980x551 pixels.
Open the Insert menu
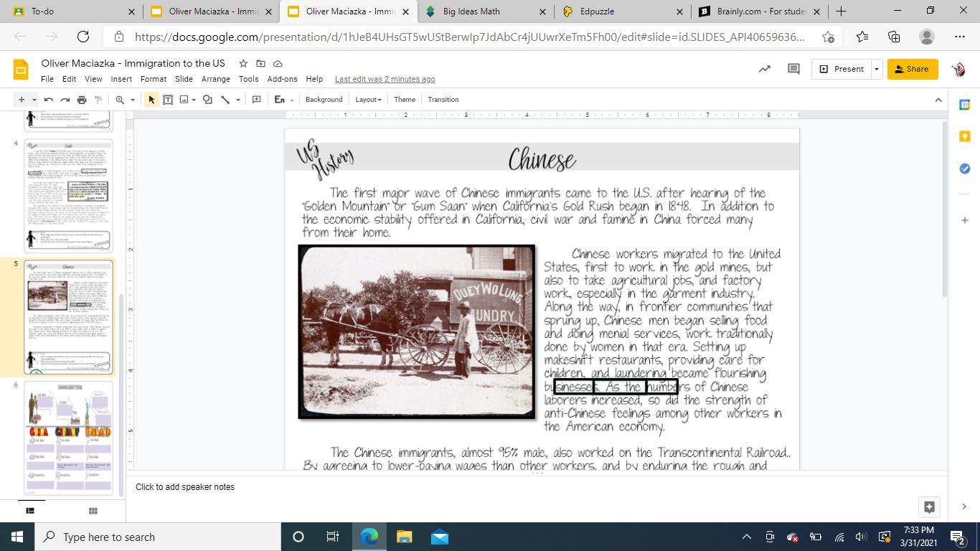point(121,79)
